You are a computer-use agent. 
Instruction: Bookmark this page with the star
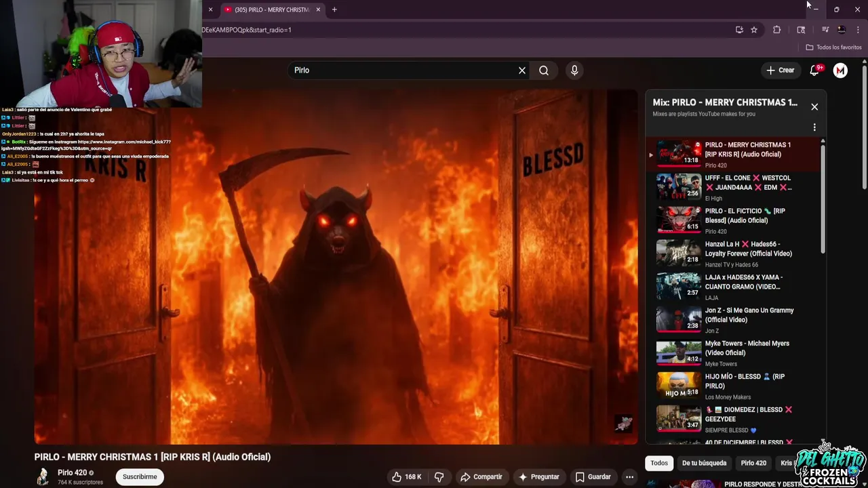(x=754, y=30)
